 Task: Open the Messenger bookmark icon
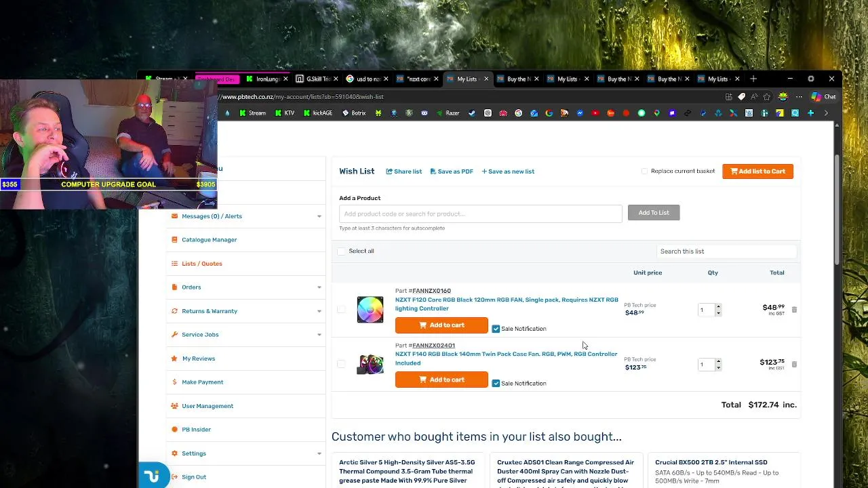(x=580, y=113)
